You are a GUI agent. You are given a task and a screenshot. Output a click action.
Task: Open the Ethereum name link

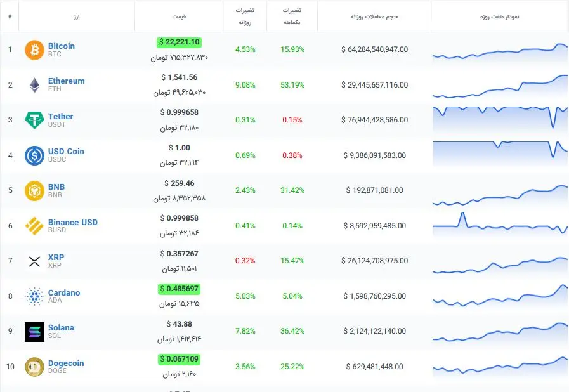[66, 81]
